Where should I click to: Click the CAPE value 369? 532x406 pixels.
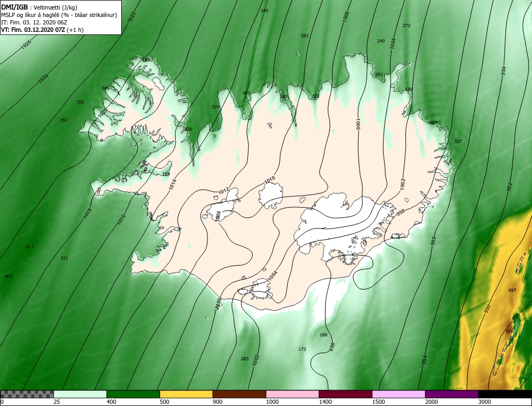click(x=284, y=96)
